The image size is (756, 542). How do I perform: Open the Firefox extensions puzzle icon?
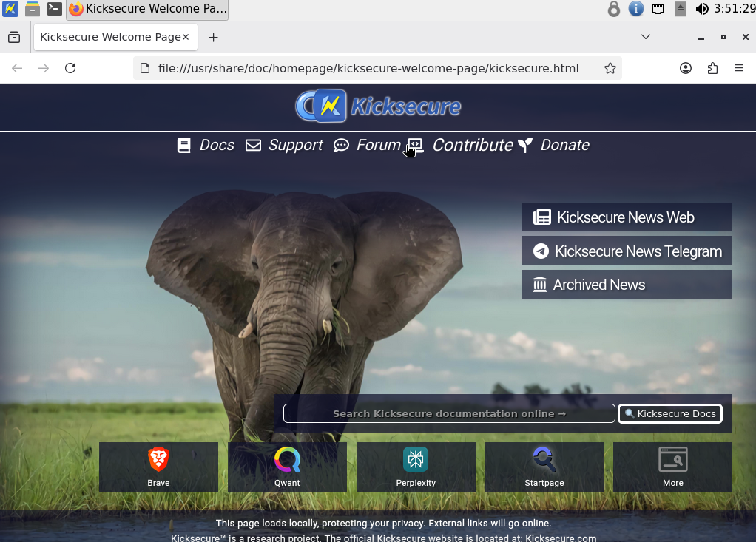[712, 68]
